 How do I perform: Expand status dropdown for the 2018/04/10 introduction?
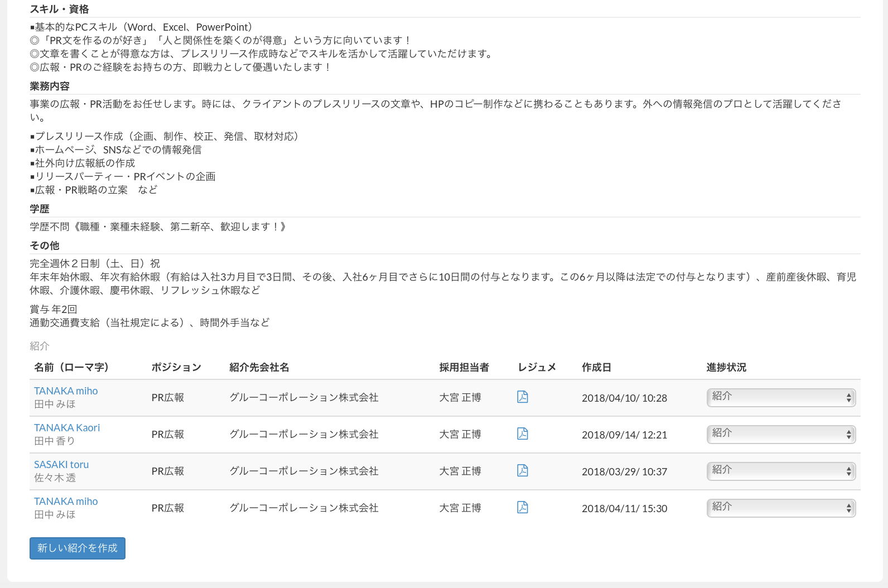tap(780, 397)
